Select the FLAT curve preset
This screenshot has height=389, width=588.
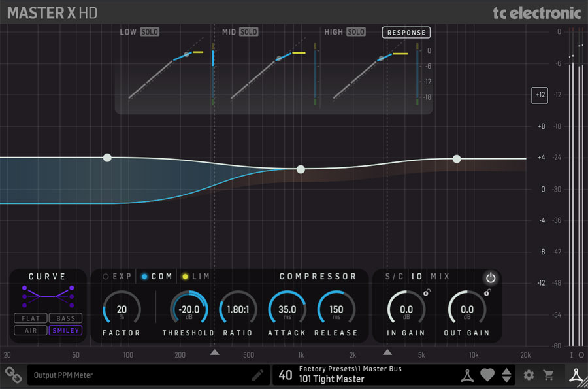tap(31, 318)
